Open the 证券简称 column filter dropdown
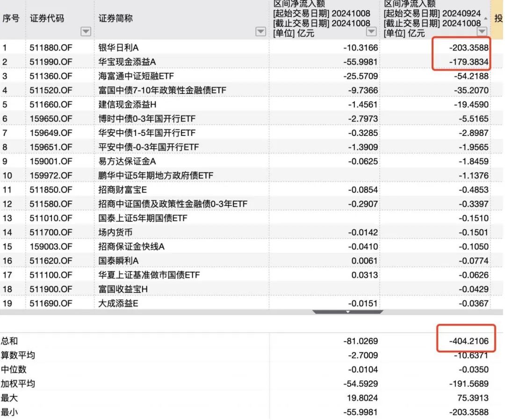The image size is (505, 420). (260, 32)
